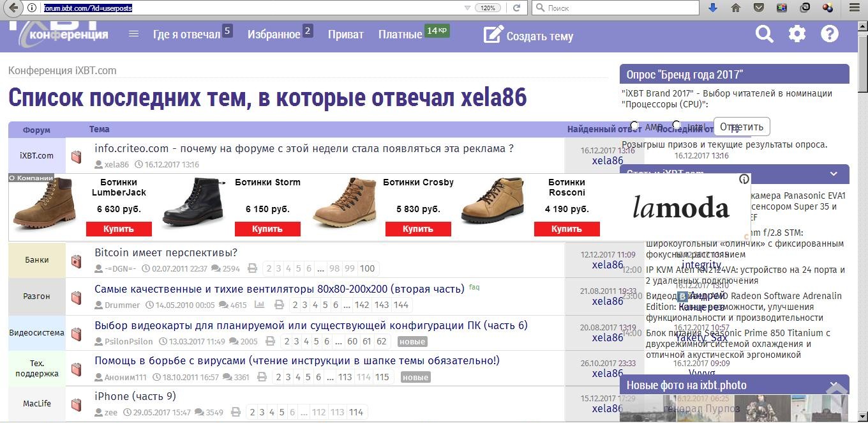
Task: Open Firefox hamburger menu
Action: [855, 8]
